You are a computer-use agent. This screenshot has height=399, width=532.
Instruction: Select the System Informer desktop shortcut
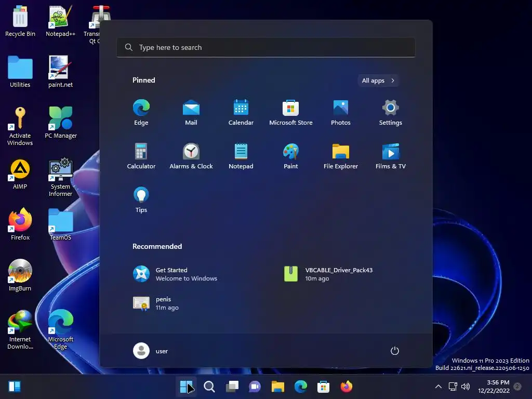[x=60, y=177]
